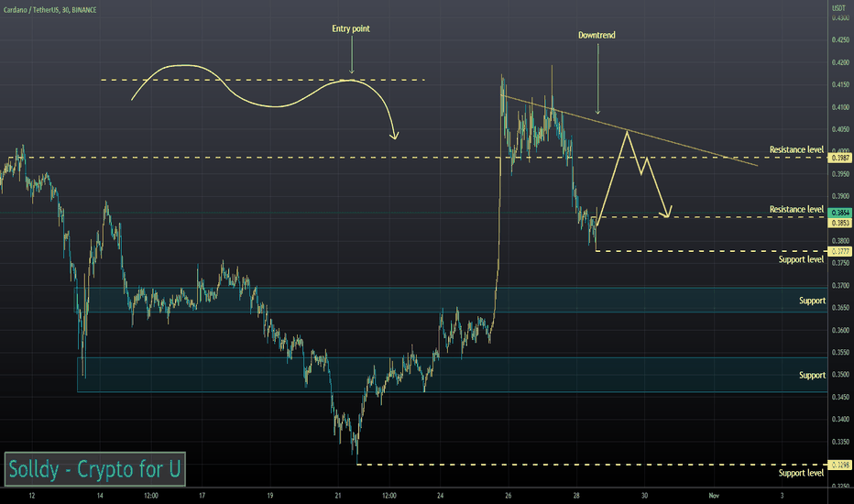Click 0.3950 on the price axis
The height and width of the screenshot is (504, 854).
click(x=840, y=174)
